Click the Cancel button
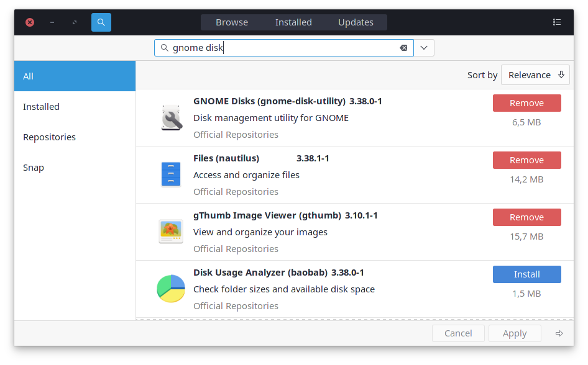 click(x=458, y=333)
